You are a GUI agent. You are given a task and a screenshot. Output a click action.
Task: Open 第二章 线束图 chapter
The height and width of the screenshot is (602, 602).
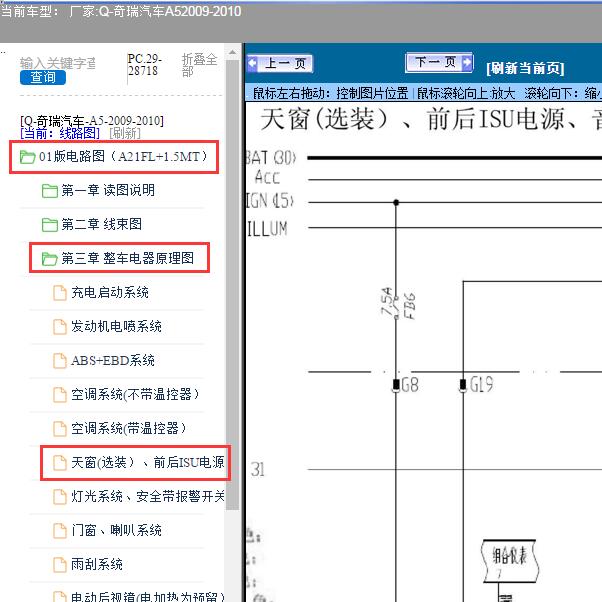[101, 224]
